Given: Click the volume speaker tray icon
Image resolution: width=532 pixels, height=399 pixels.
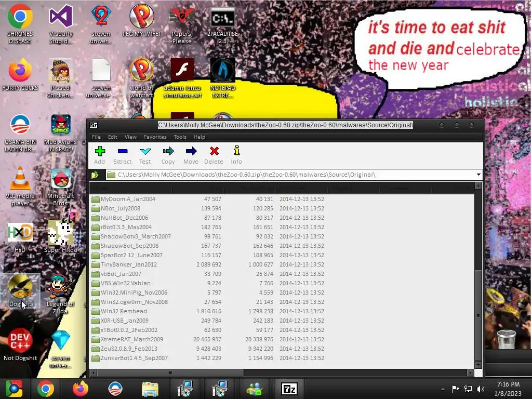Looking at the screenshot, I should tap(481, 389).
